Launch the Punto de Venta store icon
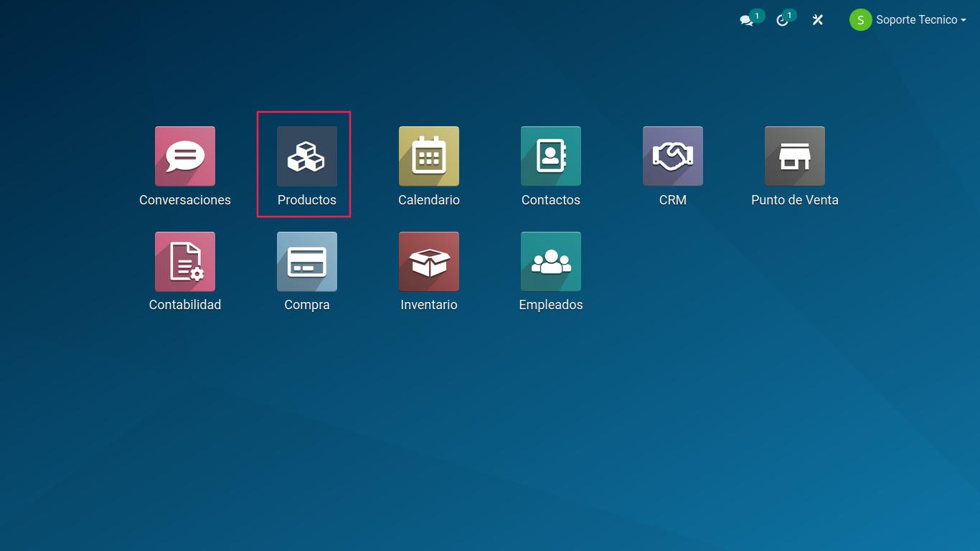Image resolution: width=980 pixels, height=551 pixels. coord(795,156)
